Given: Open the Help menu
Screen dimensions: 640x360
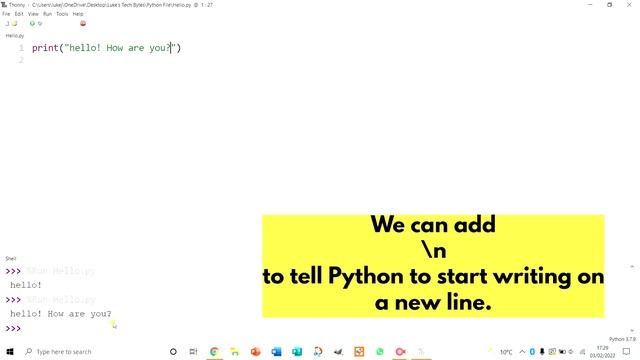Looking at the screenshot, I should coord(78,14).
